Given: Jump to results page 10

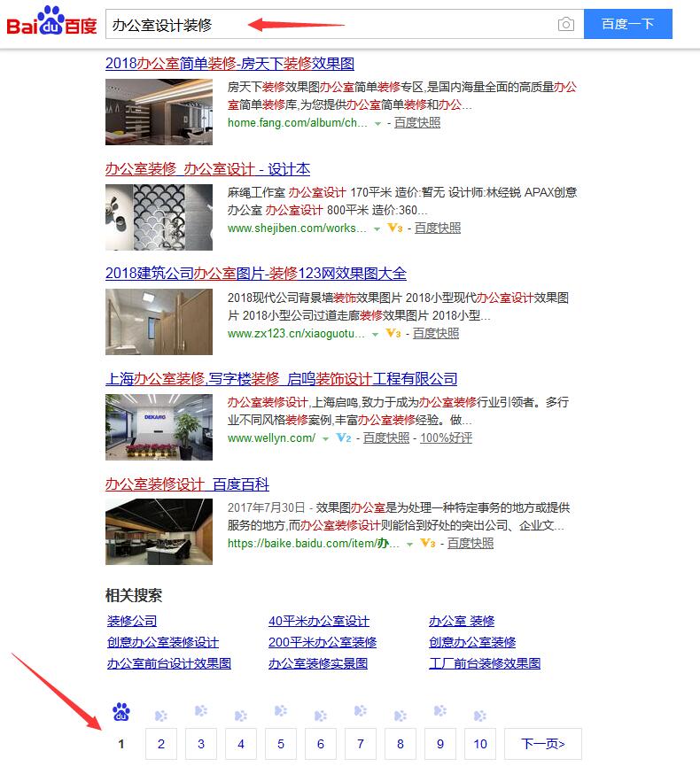Looking at the screenshot, I should point(479,744).
